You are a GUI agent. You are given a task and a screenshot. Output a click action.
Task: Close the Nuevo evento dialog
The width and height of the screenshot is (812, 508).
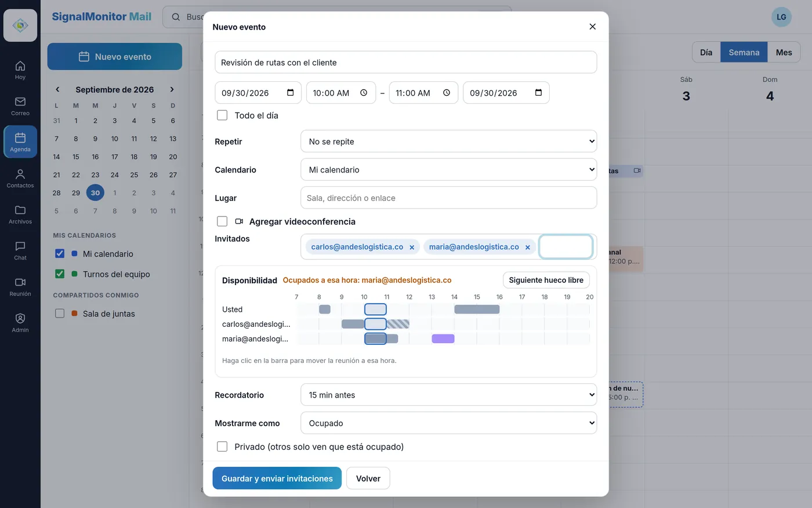[592, 27]
